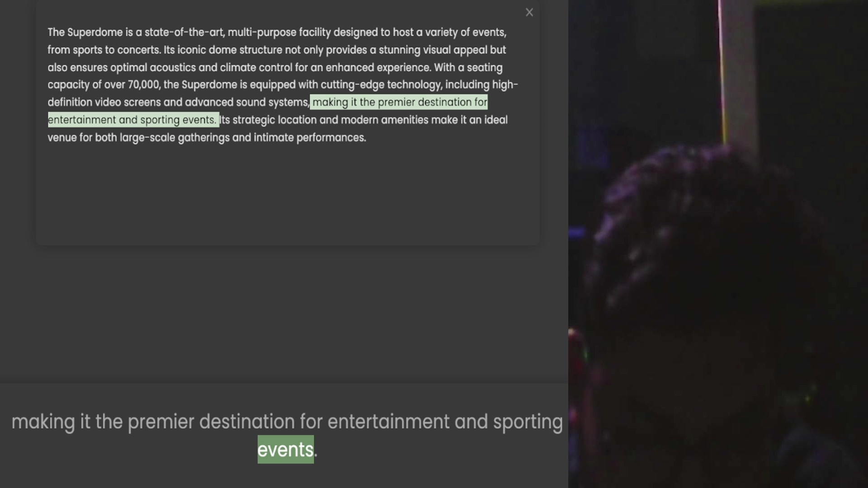Select the word "acoustics" in the paragraph
868x488 pixels.
tap(172, 68)
